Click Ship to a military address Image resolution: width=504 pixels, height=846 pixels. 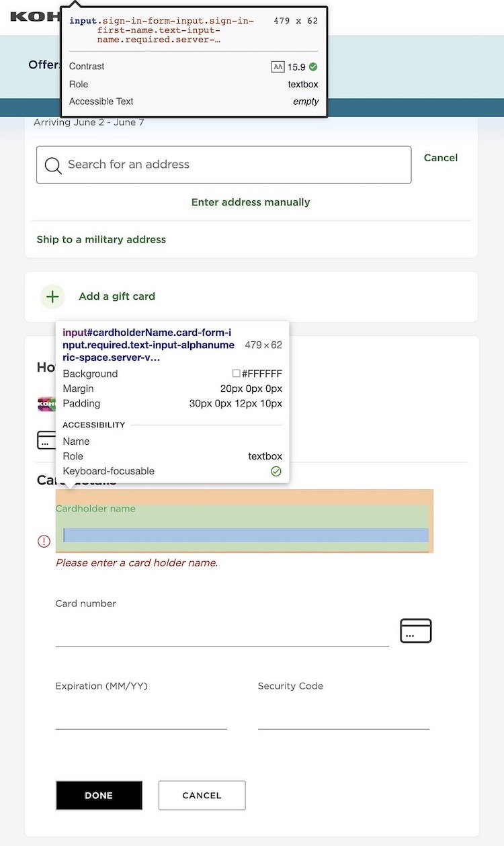click(101, 239)
